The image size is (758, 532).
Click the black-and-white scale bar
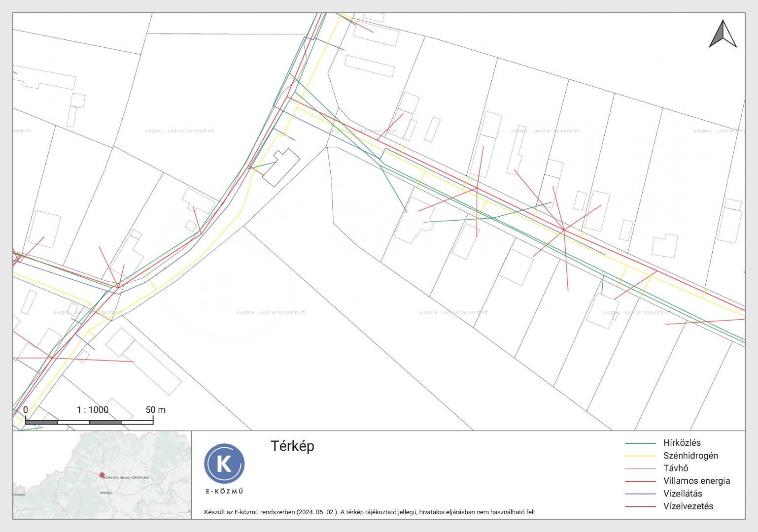coord(89,422)
